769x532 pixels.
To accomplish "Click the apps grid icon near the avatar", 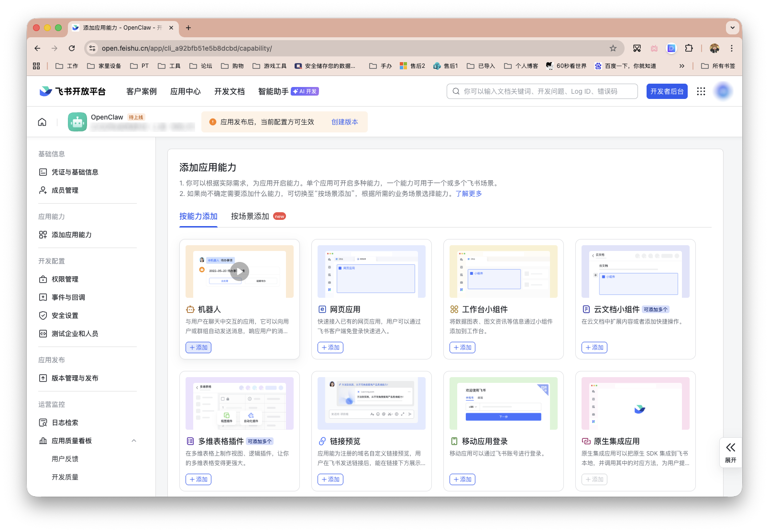I will click(701, 91).
